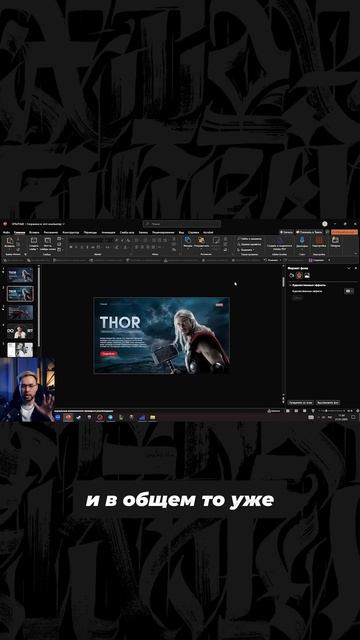Select slide 1 thumbnail
The height and width of the screenshot is (640, 360).
click(20, 275)
